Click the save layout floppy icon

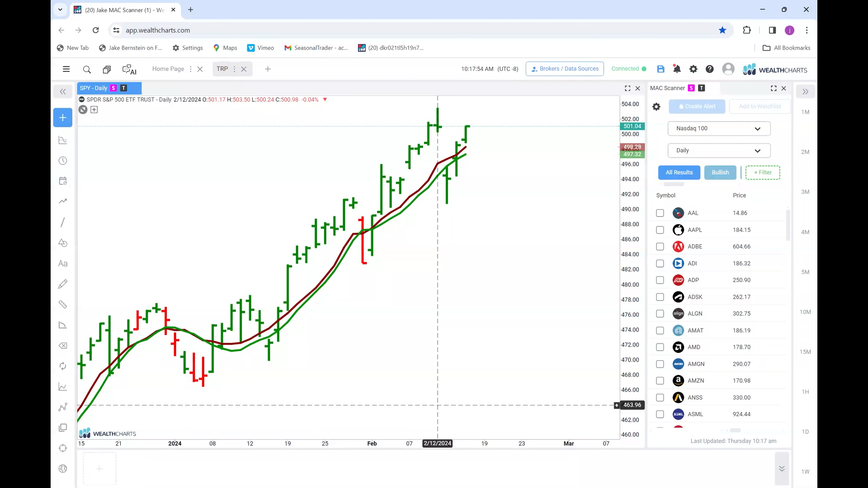660,69
